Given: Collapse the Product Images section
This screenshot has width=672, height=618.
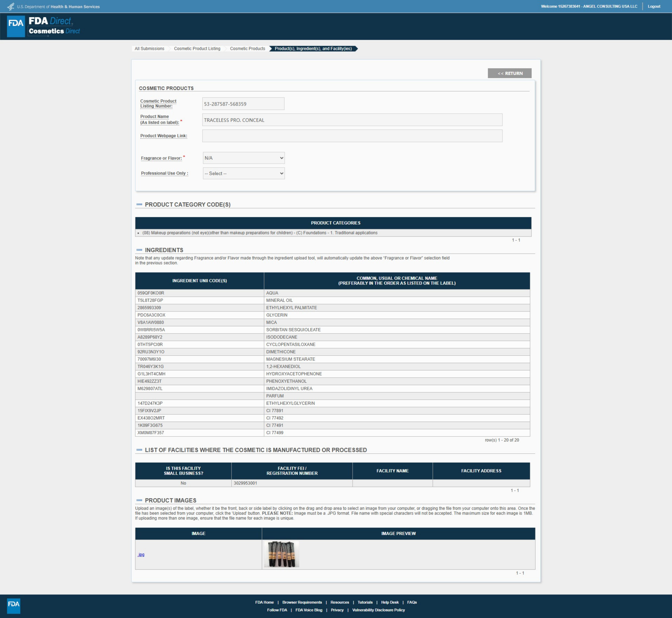Looking at the screenshot, I should [x=139, y=500].
